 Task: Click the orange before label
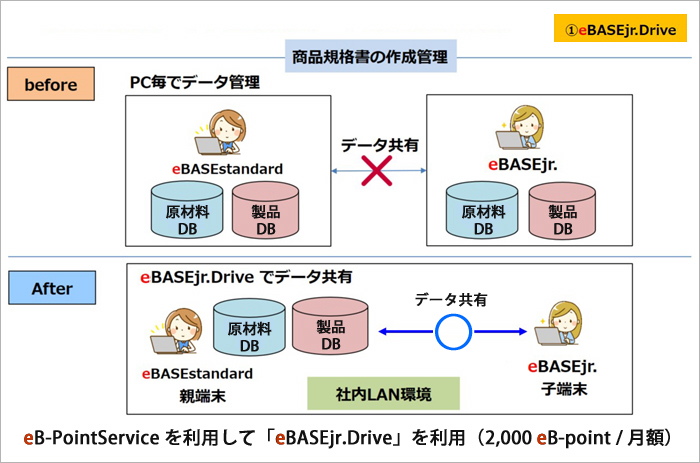[x=51, y=84]
